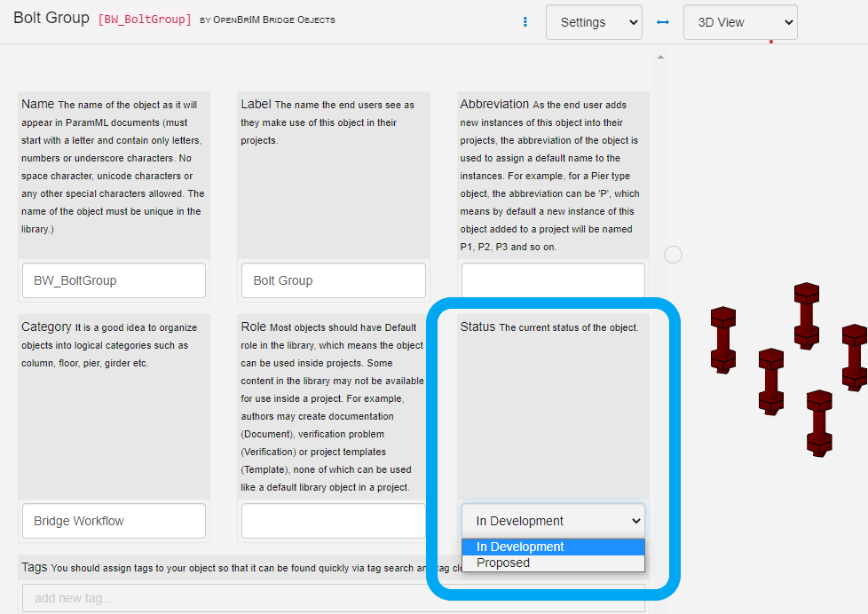Open the Settings dropdown
Image resolution: width=868 pixels, height=614 pixels.
click(594, 22)
